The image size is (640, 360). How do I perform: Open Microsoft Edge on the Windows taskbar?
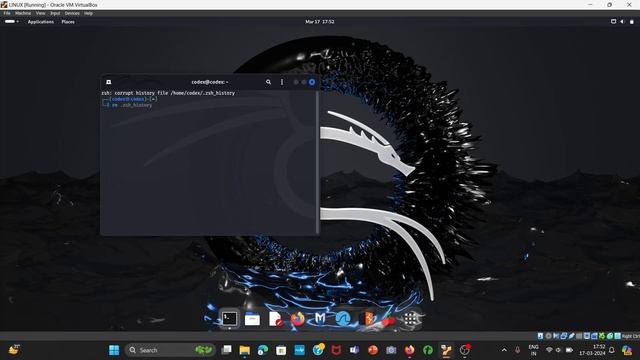263,350
